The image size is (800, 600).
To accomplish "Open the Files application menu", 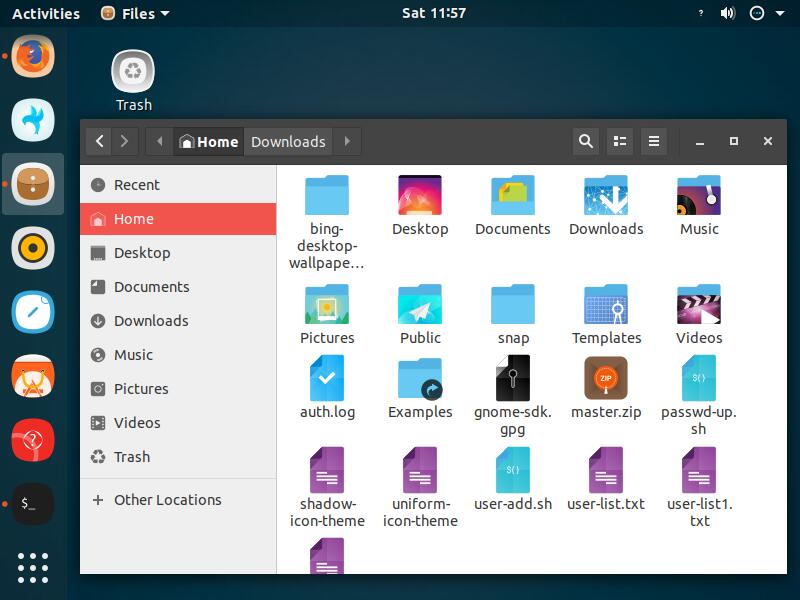I will click(135, 13).
